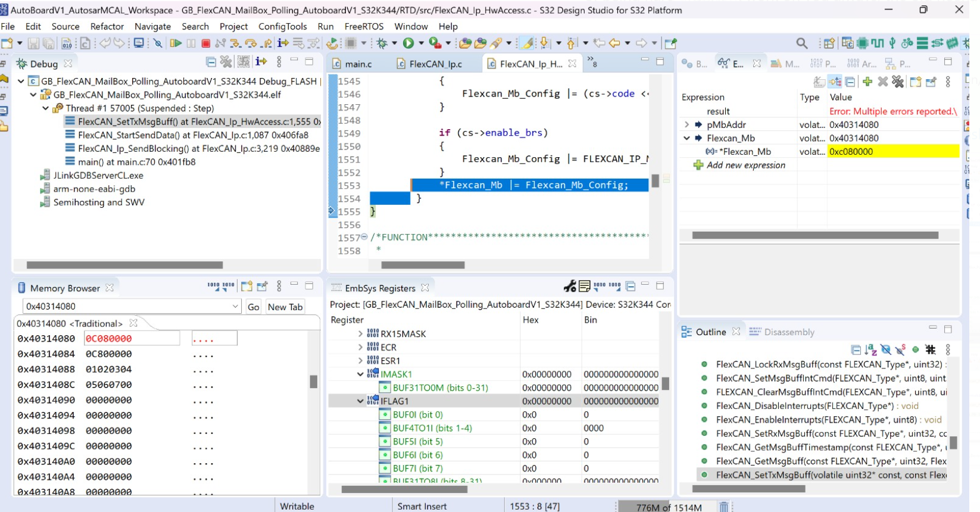Toggle Instruction Stepping Mode in main toolbar
The height and width of the screenshot is (512, 980).
coord(283,43)
